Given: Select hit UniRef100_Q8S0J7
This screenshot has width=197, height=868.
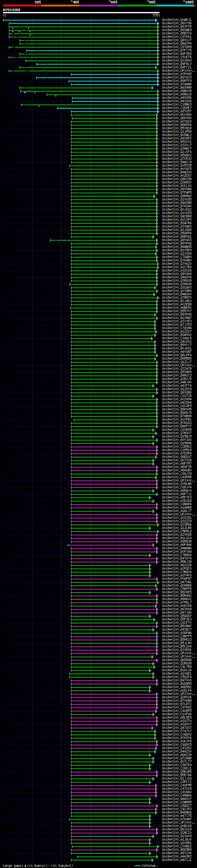Looking at the screenshot, I should pyautogui.click(x=177, y=40).
